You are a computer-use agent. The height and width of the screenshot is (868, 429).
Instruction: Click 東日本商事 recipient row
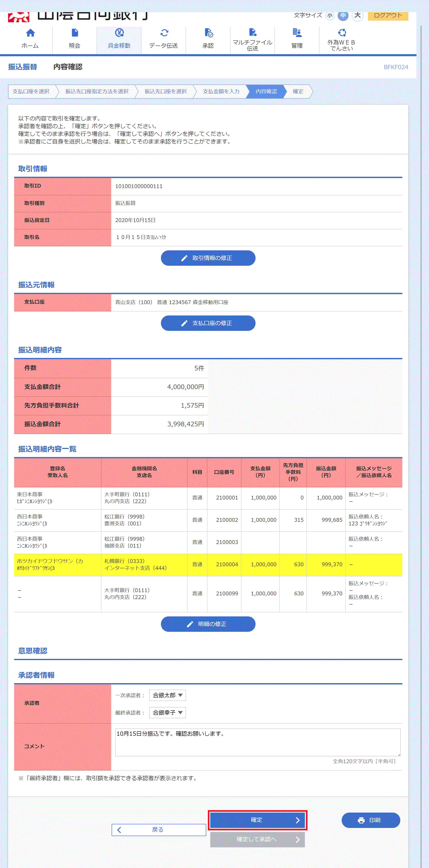click(x=208, y=498)
